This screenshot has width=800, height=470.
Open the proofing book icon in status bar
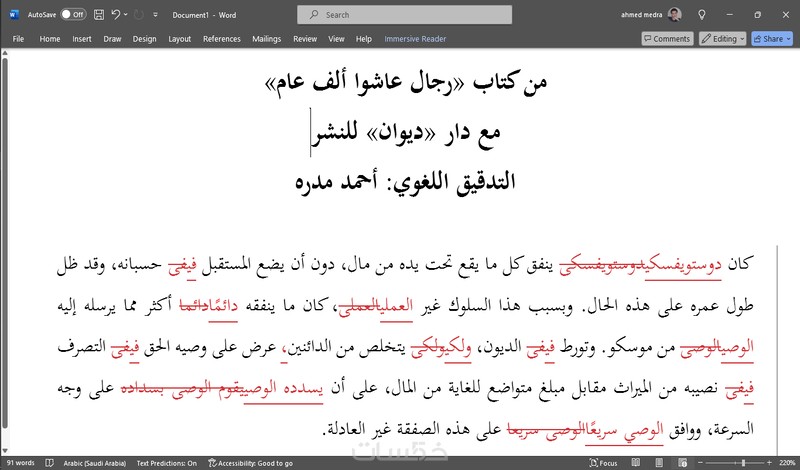coord(49,463)
